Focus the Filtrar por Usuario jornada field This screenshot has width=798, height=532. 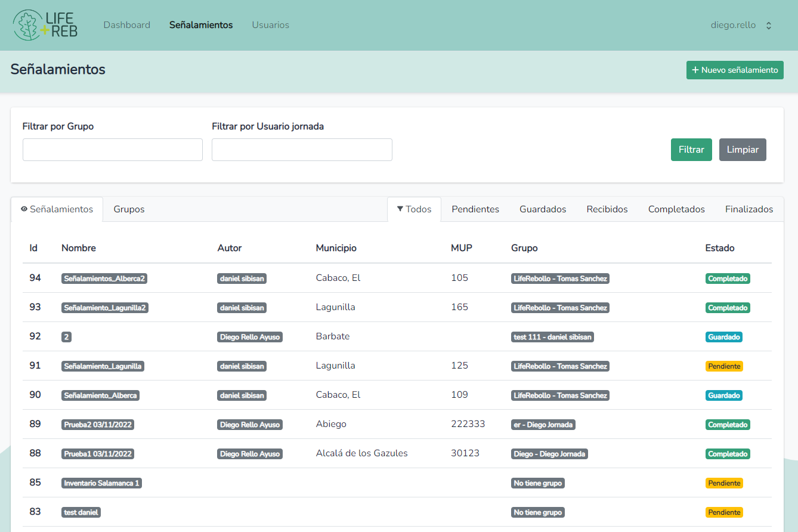coord(302,150)
